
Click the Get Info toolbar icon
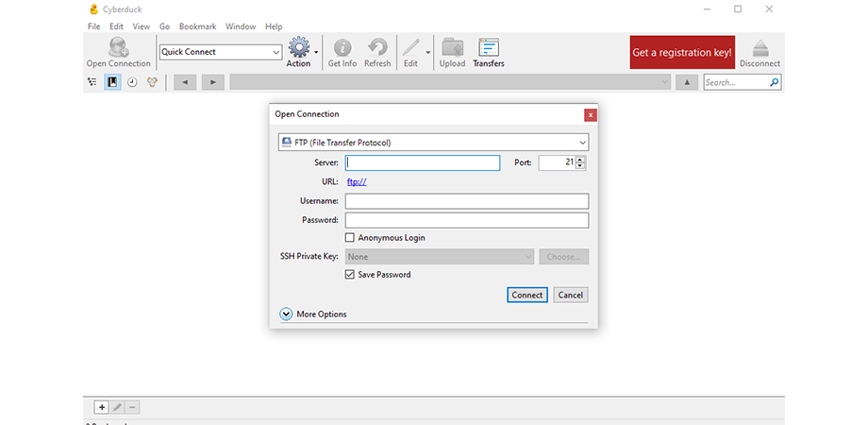[342, 47]
